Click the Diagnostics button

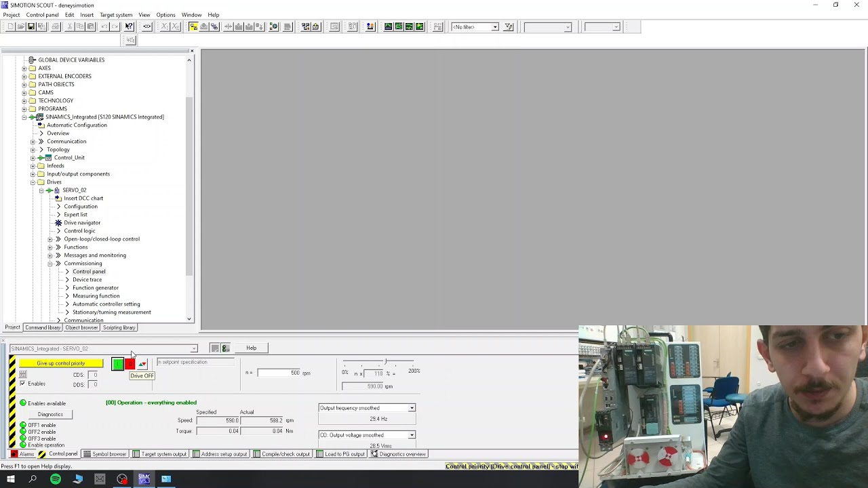50,414
